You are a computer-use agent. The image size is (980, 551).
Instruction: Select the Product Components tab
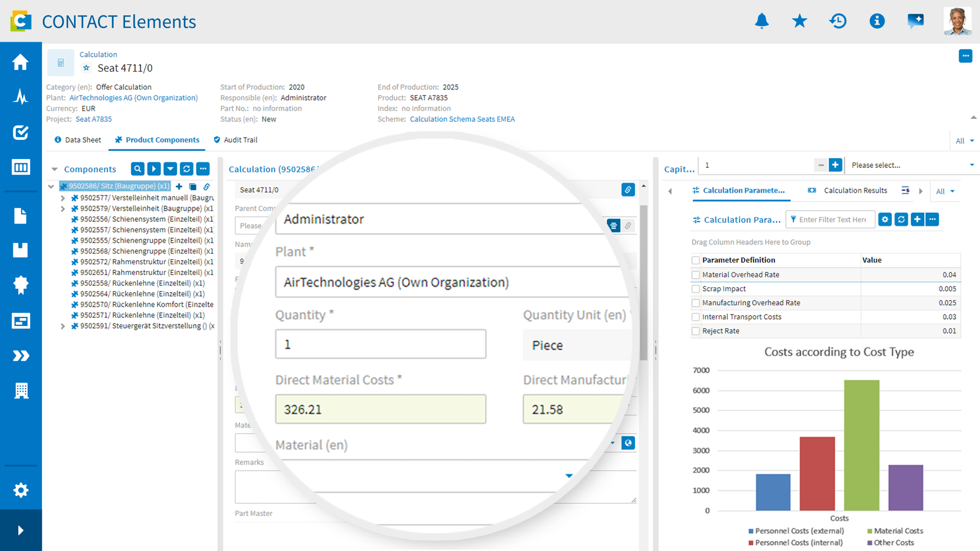coord(157,140)
